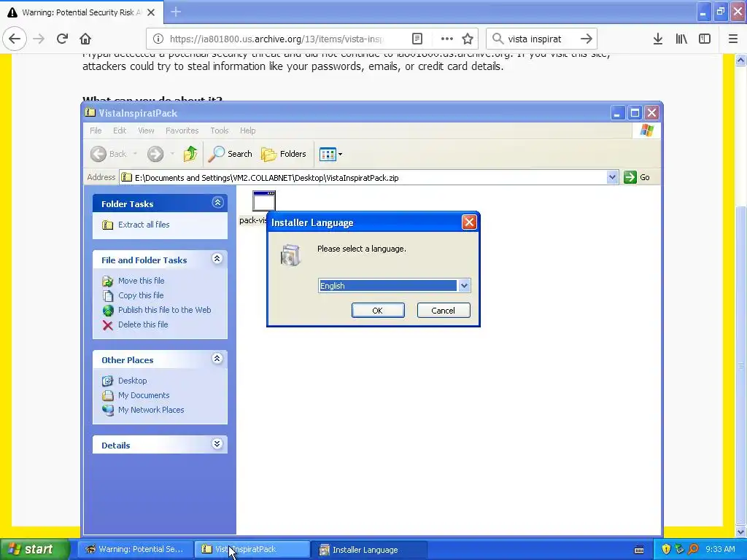The image size is (747, 560).
Task: Open page actions three-dot menu
Action: point(447,39)
